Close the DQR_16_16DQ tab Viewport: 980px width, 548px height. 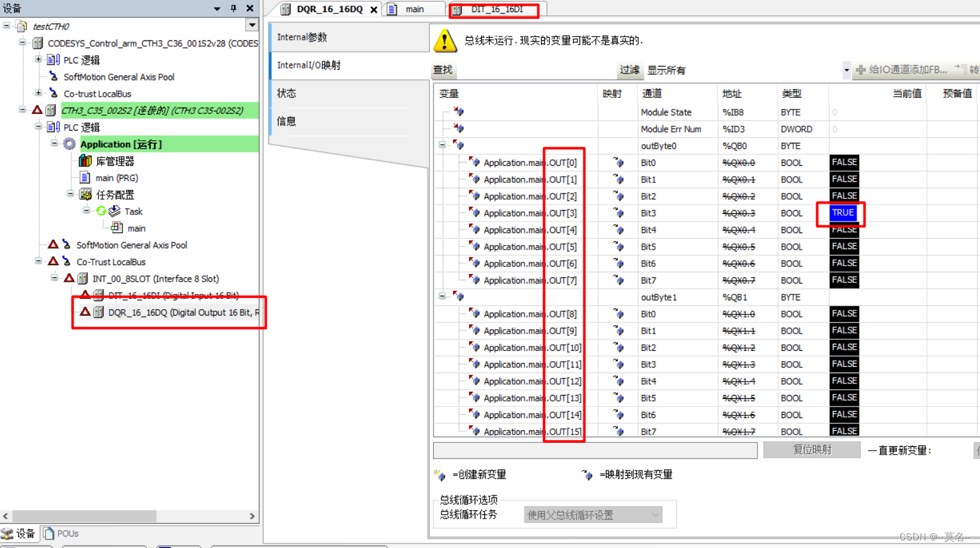[x=374, y=10]
